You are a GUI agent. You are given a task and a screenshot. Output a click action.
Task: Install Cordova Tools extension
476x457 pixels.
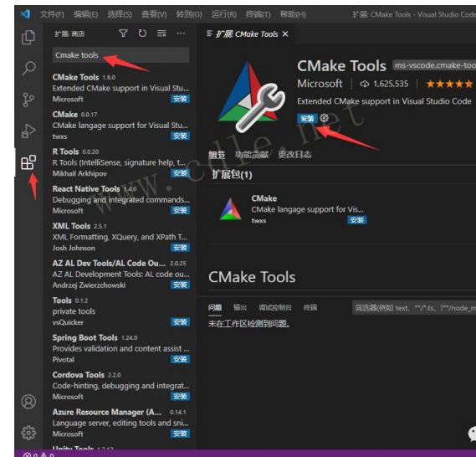(x=180, y=396)
